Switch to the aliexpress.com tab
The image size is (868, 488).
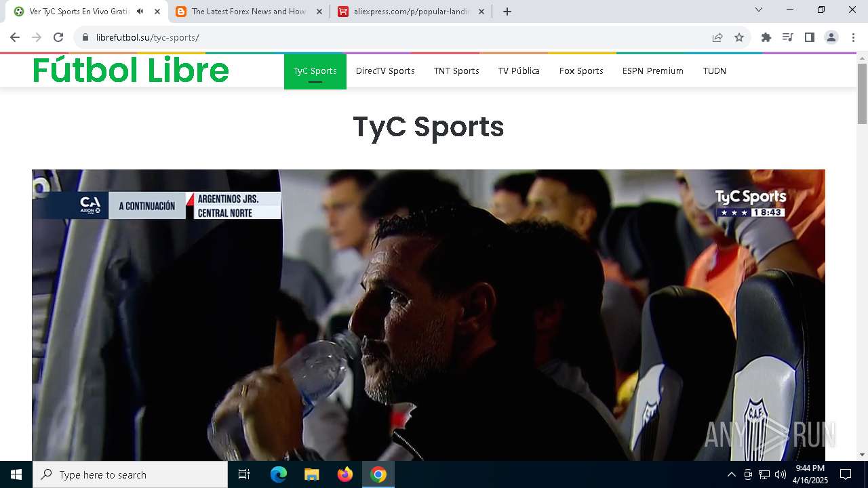[412, 12]
